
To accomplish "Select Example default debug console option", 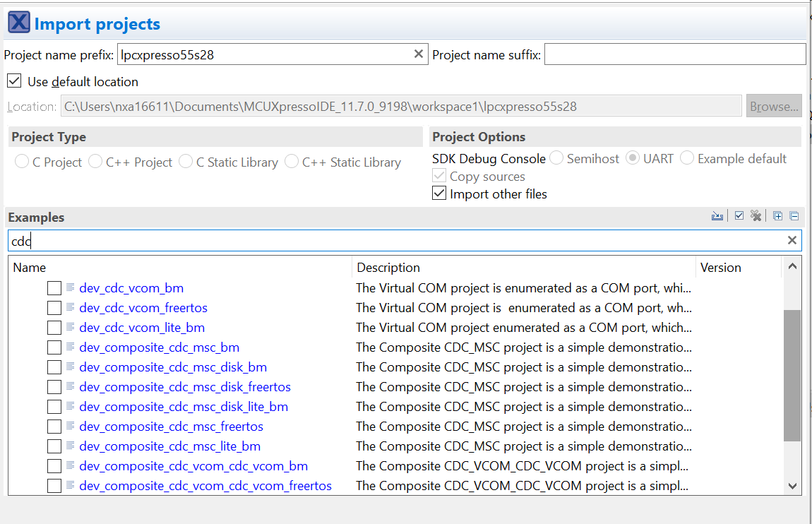I will point(686,158).
